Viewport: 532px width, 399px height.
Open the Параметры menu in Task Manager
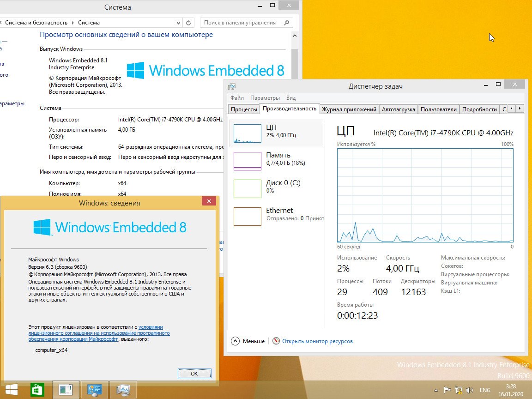coord(265,98)
